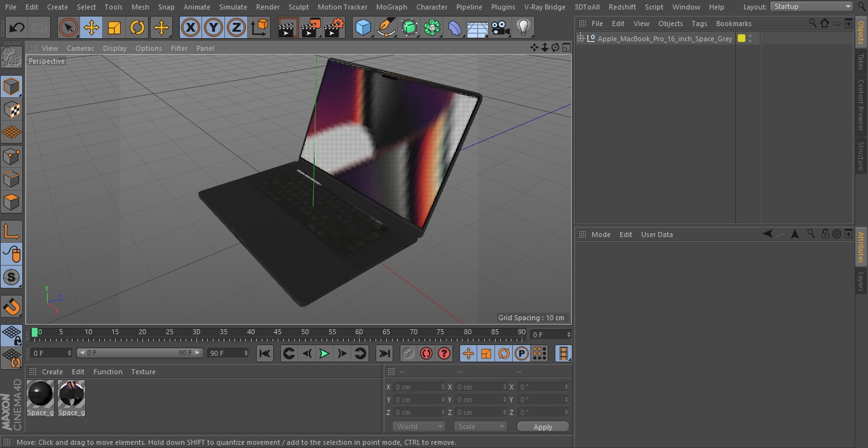Go to start of animation
This screenshot has height=448, width=868.
[265, 353]
